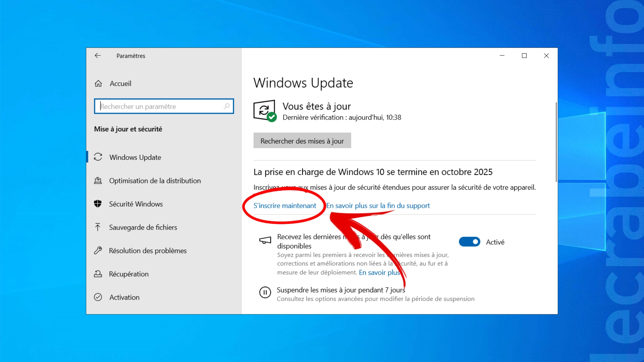
Task: Click S'inscrire maintenant link
Action: (284, 205)
